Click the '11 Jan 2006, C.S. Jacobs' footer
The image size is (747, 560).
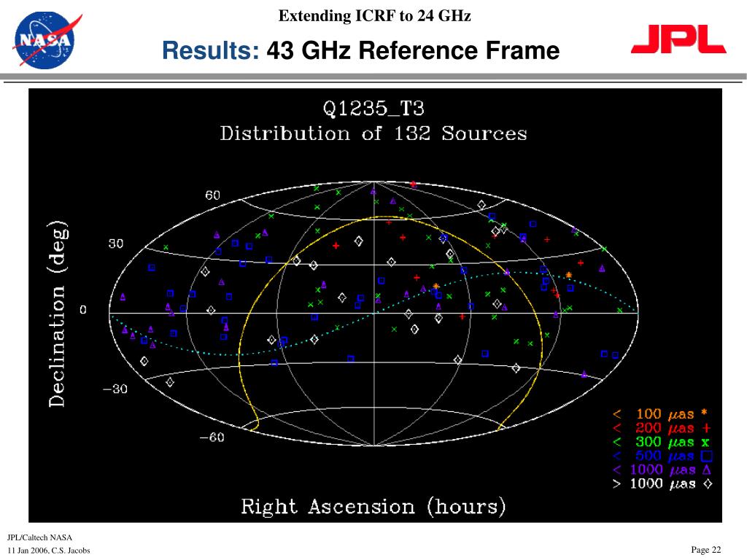pos(49,551)
